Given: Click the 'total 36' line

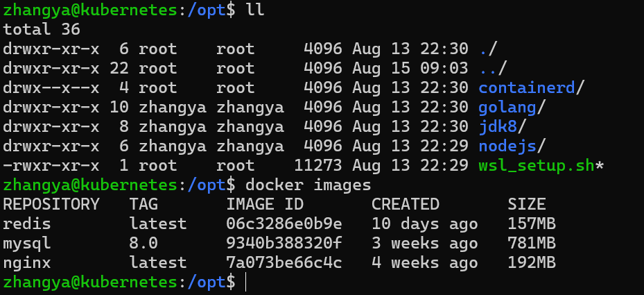Looking at the screenshot, I should [x=42, y=29].
